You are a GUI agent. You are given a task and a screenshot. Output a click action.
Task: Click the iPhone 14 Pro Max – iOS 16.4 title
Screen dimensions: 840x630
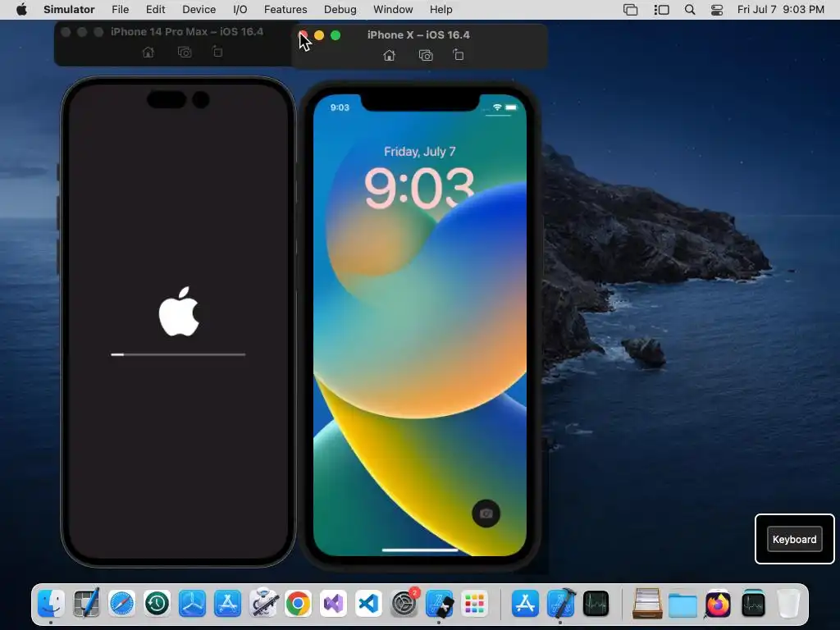tap(187, 32)
